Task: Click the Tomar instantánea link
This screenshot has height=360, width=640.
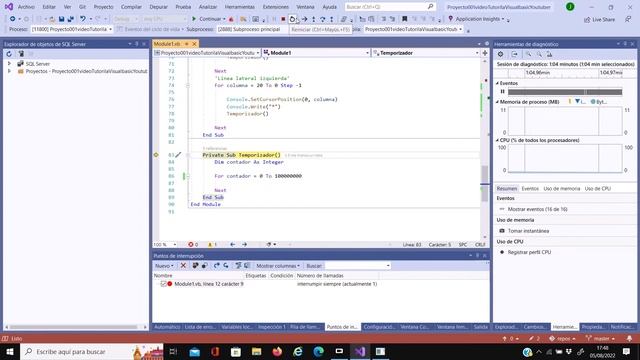Action: (x=528, y=231)
